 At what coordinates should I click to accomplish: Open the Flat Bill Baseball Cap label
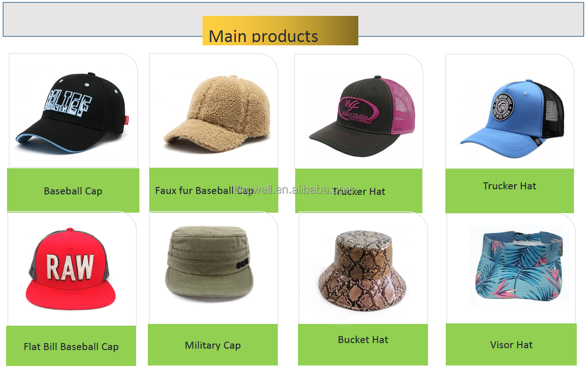click(x=71, y=346)
